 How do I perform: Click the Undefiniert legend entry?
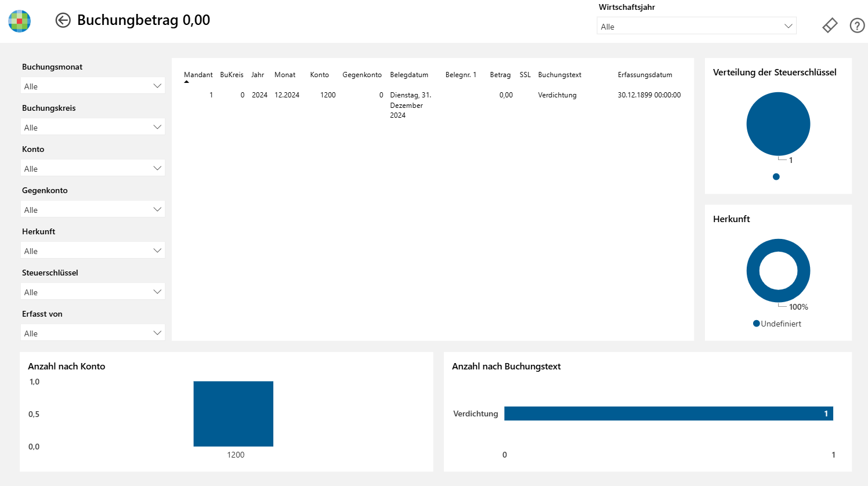[777, 324]
